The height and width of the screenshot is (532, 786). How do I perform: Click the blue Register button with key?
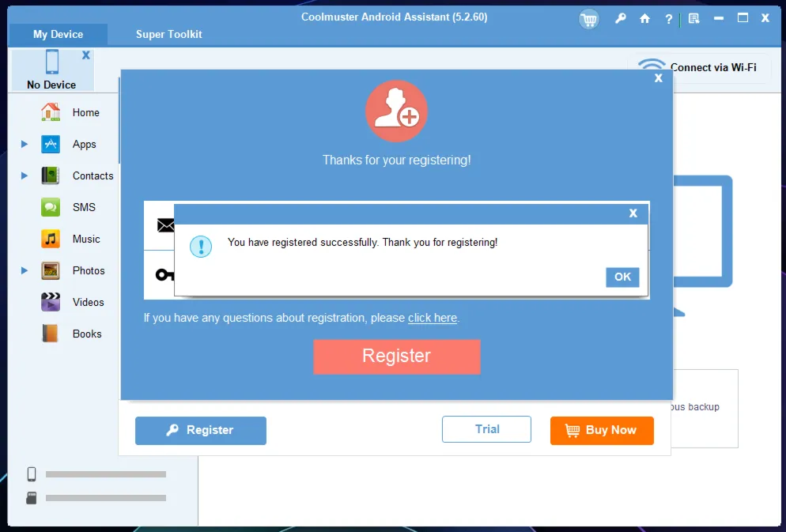pos(201,430)
